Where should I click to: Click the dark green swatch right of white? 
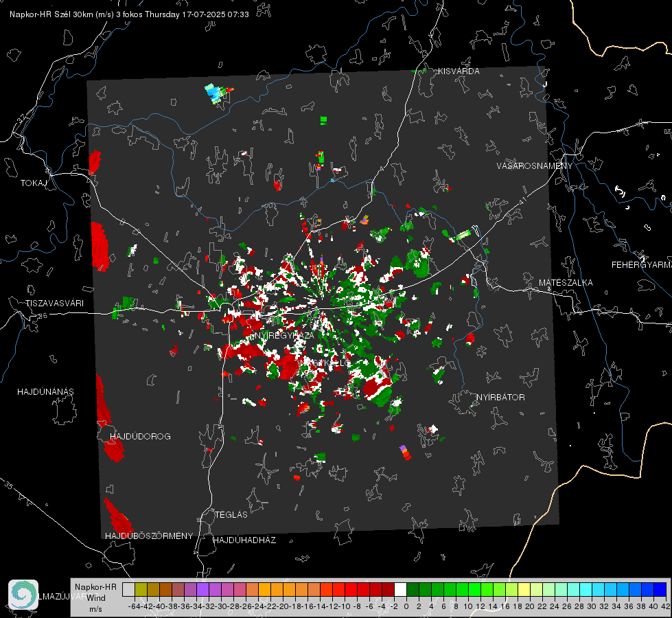coord(413,589)
